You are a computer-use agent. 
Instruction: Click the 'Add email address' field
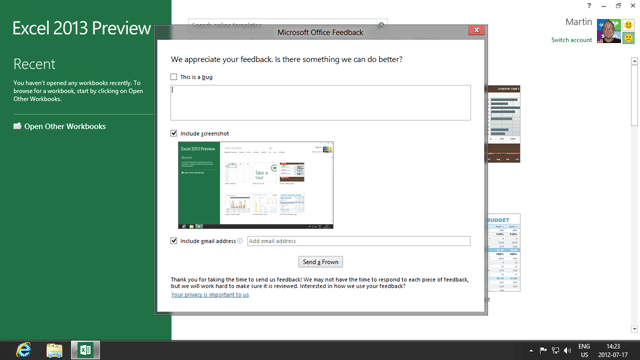(359, 241)
